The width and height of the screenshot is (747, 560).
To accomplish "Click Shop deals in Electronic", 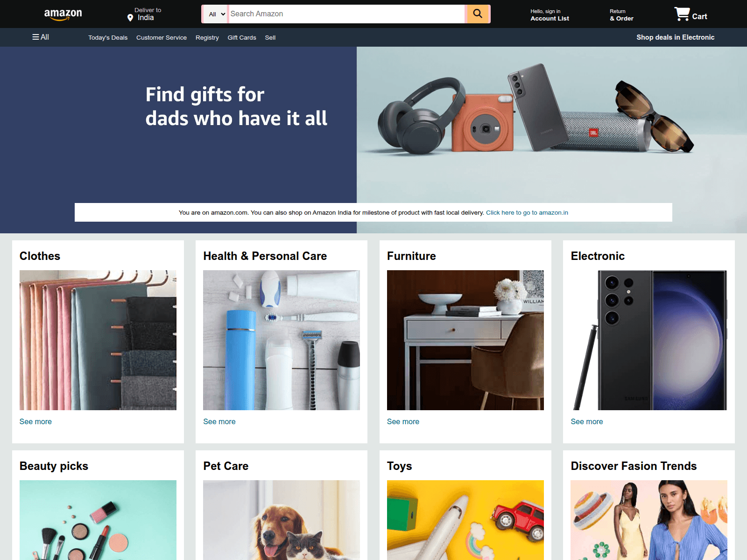I will [x=675, y=37].
